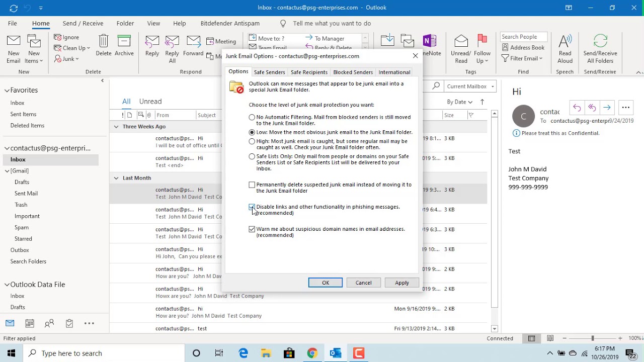This screenshot has width=644, height=362.
Task: Select No Automatic Filtering option
Action: coord(252,117)
